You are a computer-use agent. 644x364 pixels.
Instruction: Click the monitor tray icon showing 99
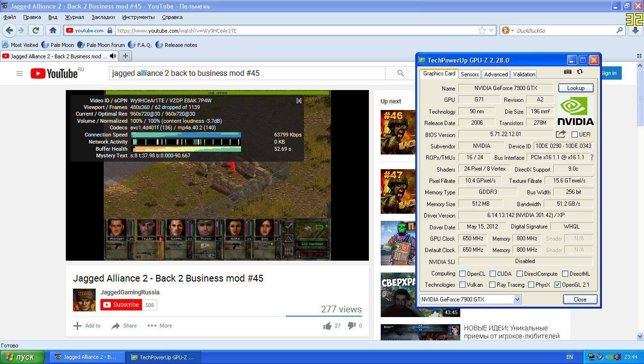pyautogui.click(x=592, y=357)
